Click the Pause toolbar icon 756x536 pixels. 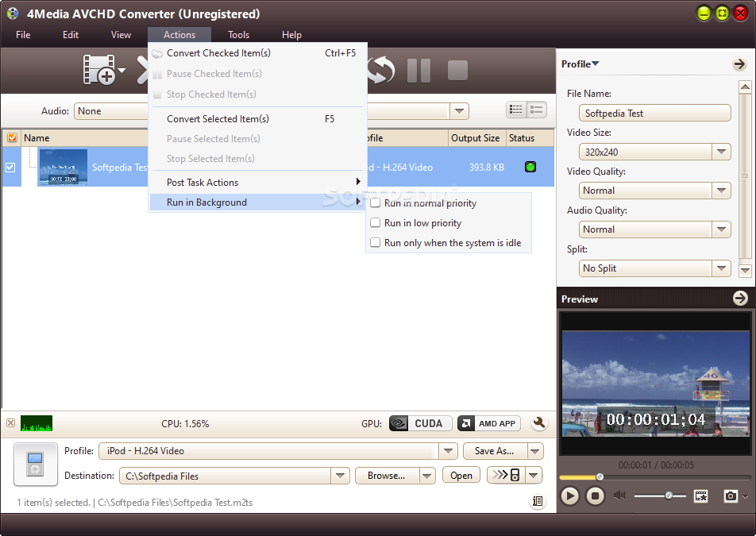[x=418, y=71]
